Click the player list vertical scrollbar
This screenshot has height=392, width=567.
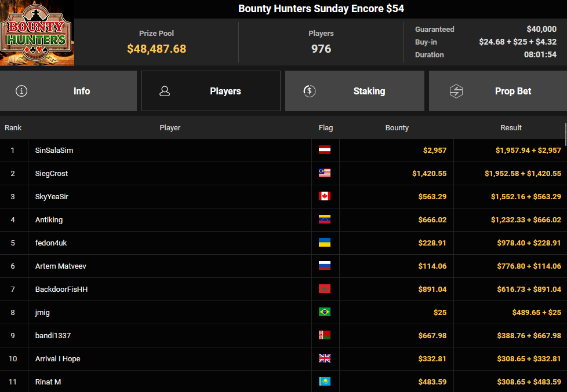566,134
